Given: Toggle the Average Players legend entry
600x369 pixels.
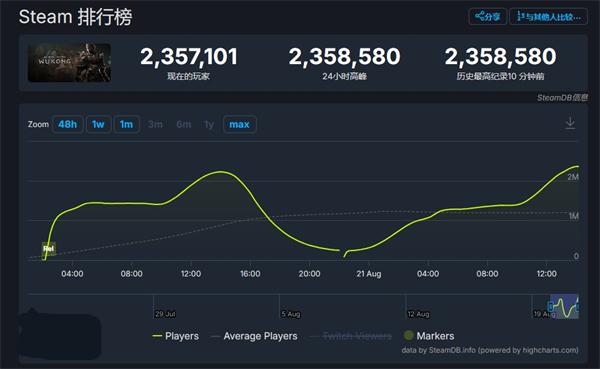Looking at the screenshot, I should click(x=254, y=336).
